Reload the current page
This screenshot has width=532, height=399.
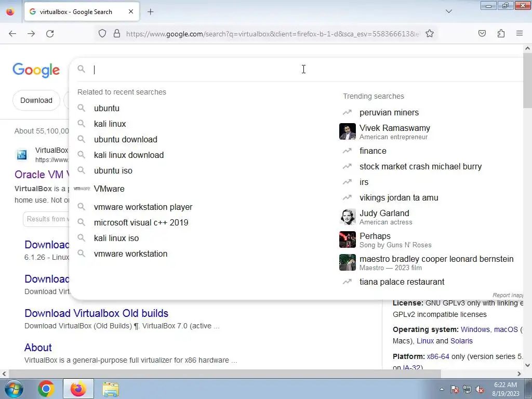[50, 34]
